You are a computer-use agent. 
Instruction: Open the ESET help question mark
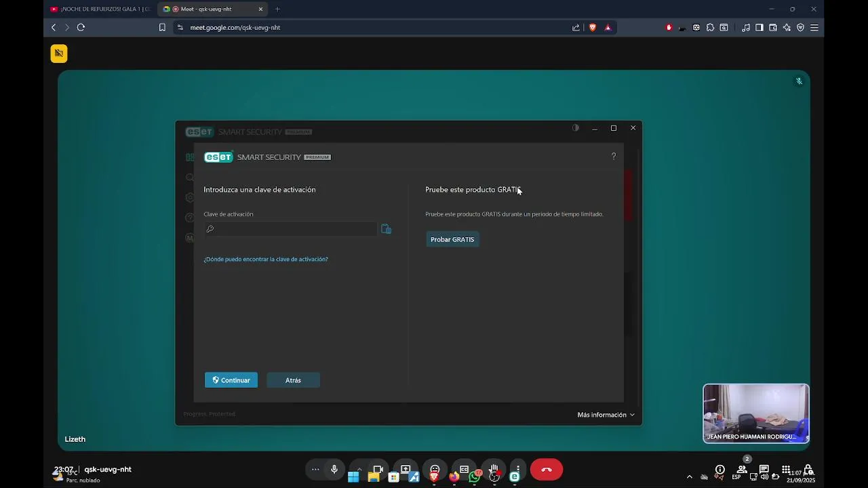[x=614, y=157]
